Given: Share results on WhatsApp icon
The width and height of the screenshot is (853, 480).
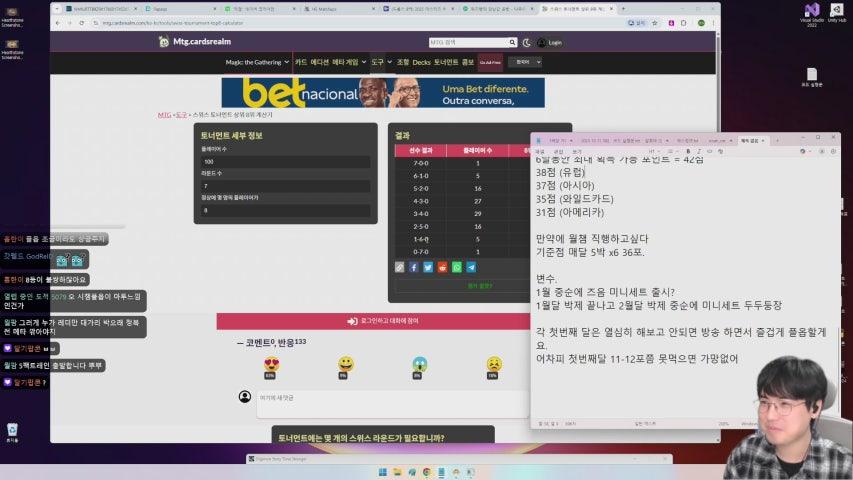Looking at the screenshot, I should tap(457, 267).
